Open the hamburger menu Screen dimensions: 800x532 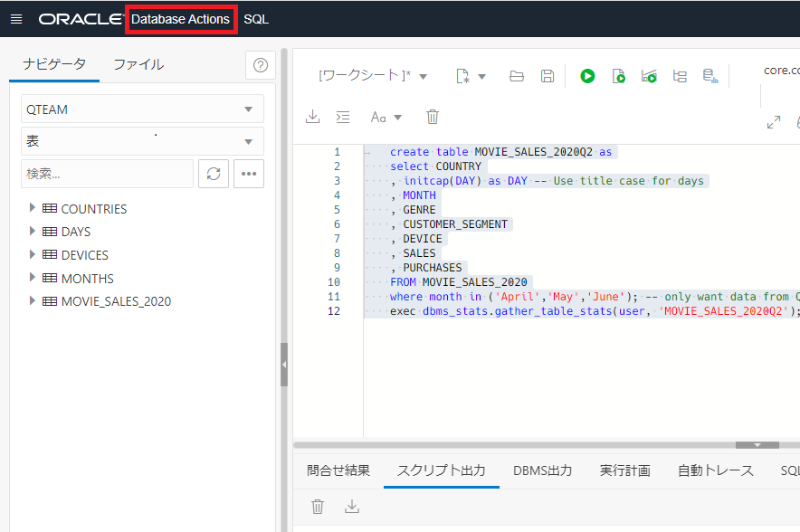click(16, 19)
